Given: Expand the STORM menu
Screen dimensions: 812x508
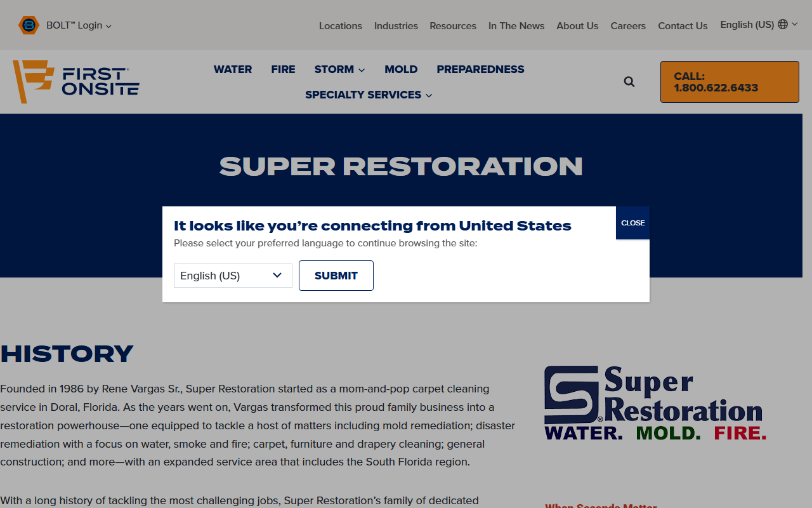Looking at the screenshot, I should pos(339,69).
